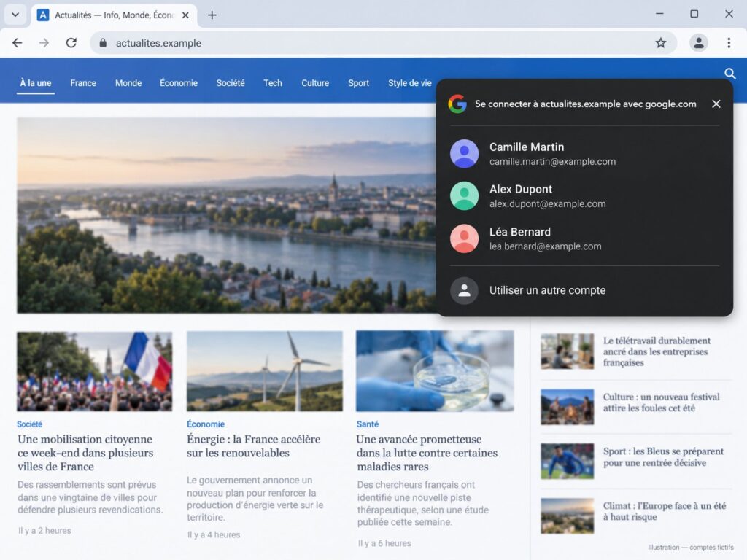
Task: Click Léa Bernard's red avatar
Action: 464,238
